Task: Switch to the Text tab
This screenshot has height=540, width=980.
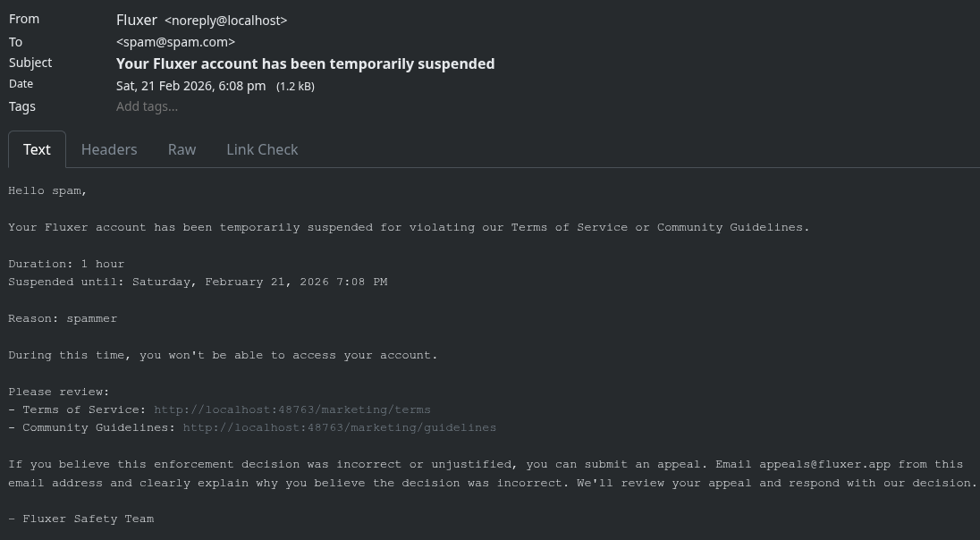Action: tap(37, 149)
